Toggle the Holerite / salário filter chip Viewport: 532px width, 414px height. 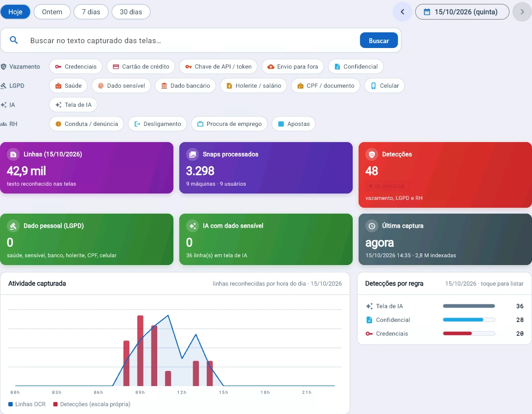(253, 86)
